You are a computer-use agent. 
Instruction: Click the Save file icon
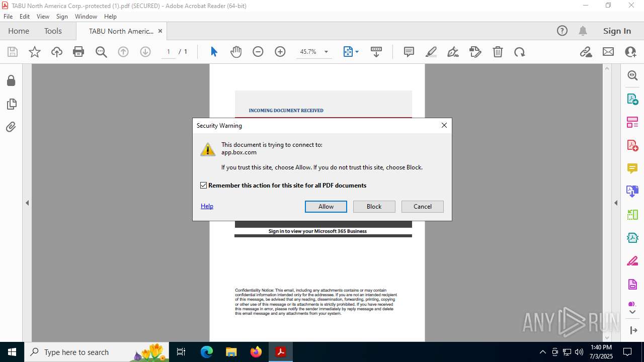click(13, 52)
